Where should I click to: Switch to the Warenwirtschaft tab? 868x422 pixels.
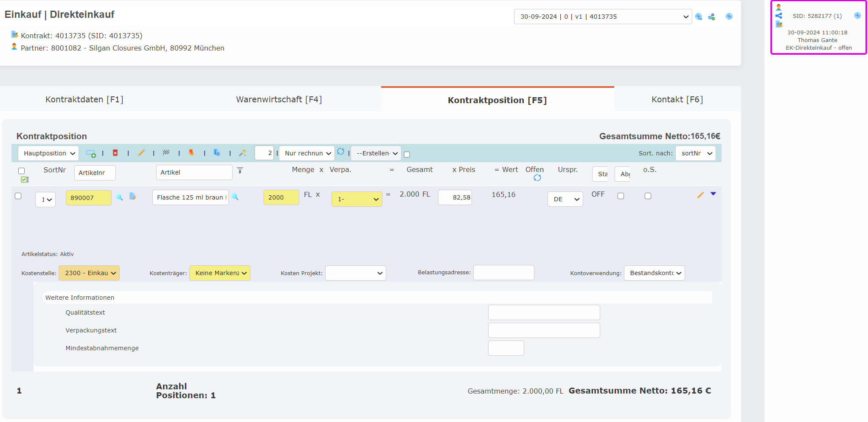[x=279, y=99]
